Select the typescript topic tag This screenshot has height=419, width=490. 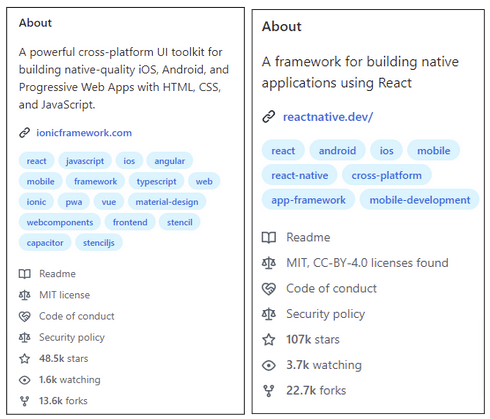[156, 181]
